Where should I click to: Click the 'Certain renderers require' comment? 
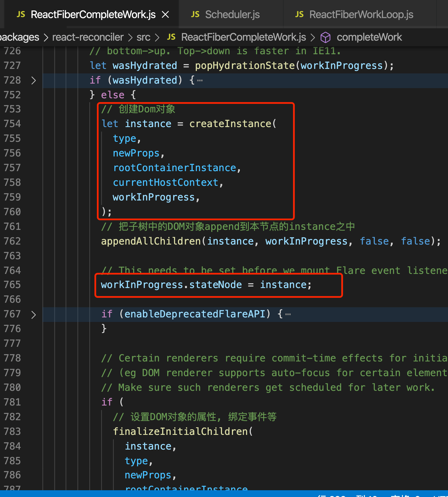(274, 358)
